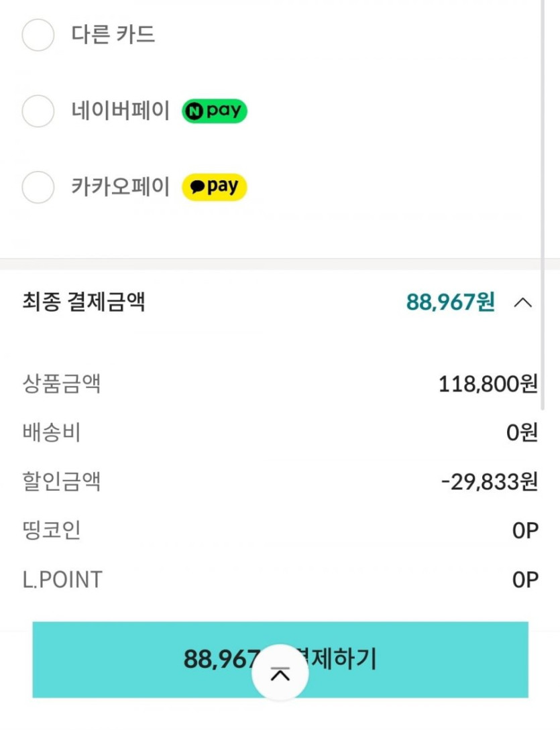Choose the 네이버페이 radio button
This screenshot has width=560, height=730.
38,111
